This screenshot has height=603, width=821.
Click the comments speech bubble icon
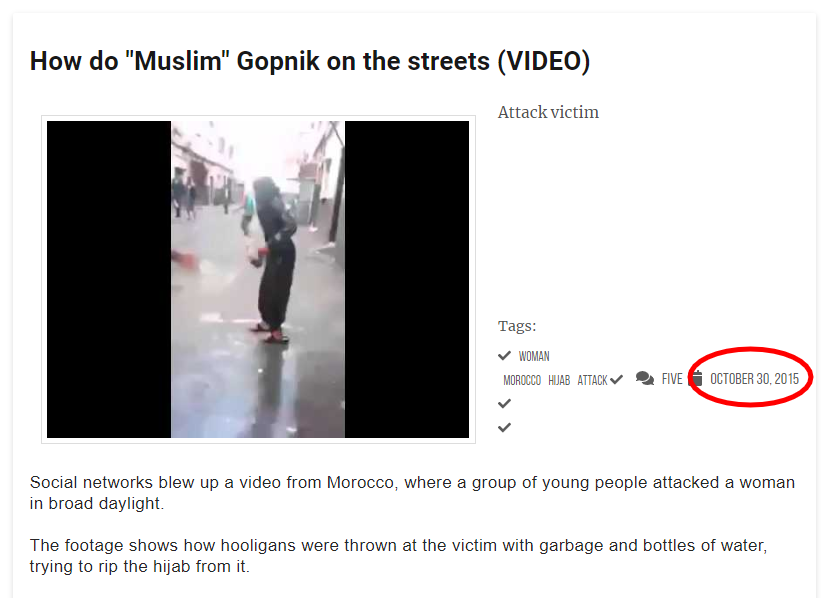point(645,378)
